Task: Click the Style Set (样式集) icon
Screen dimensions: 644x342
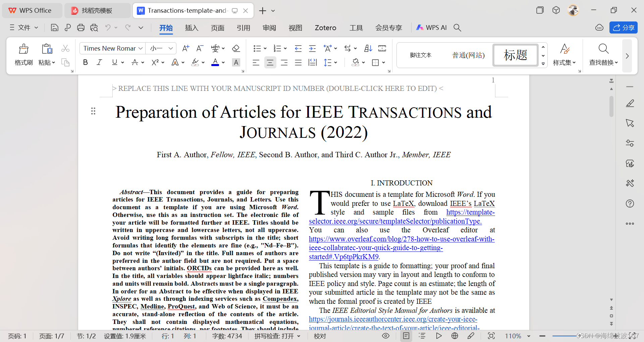Action: pos(565,49)
